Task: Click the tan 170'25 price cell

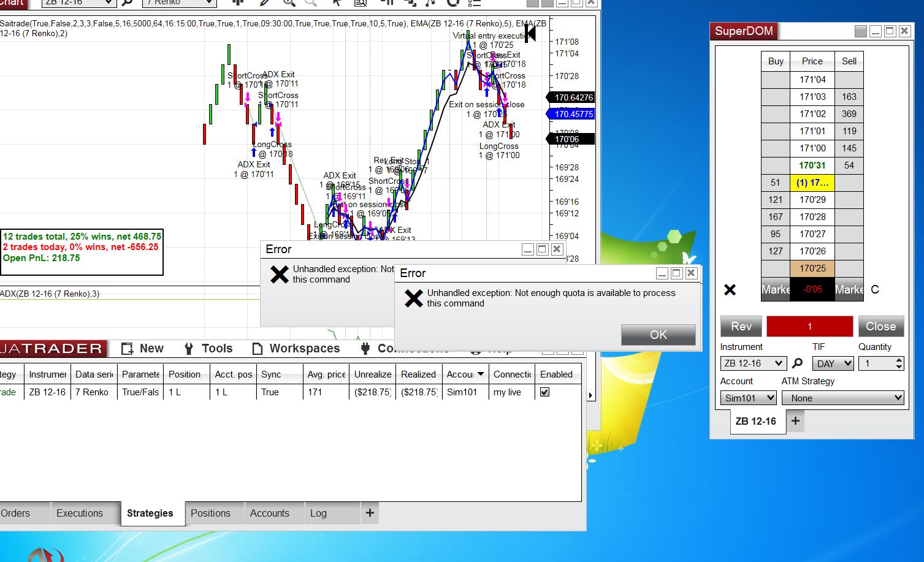Action: coord(812,268)
